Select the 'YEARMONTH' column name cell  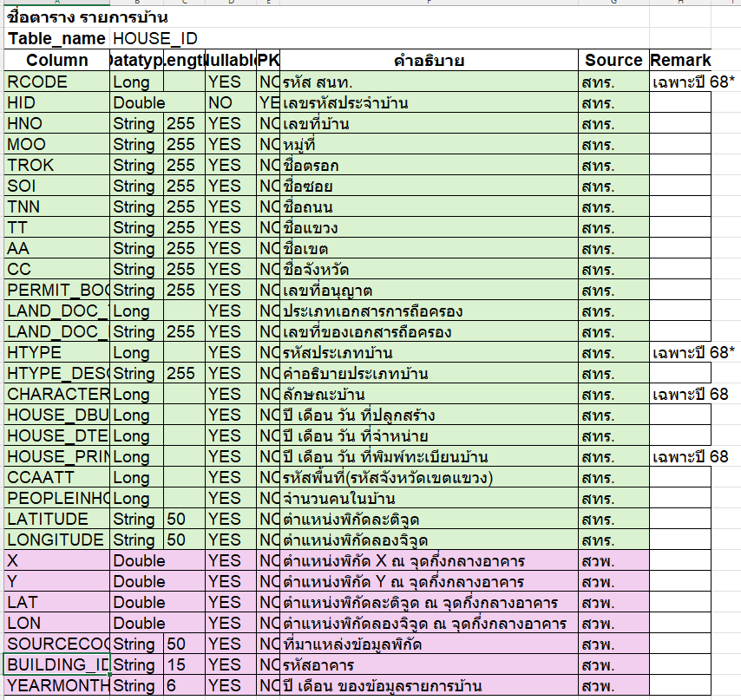coord(56,685)
